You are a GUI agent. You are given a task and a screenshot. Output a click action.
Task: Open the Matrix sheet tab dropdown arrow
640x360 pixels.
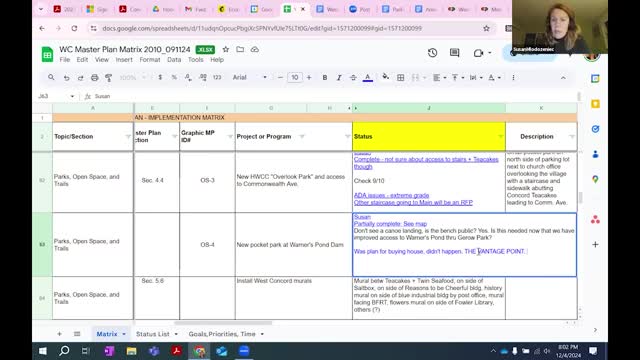(x=124, y=334)
